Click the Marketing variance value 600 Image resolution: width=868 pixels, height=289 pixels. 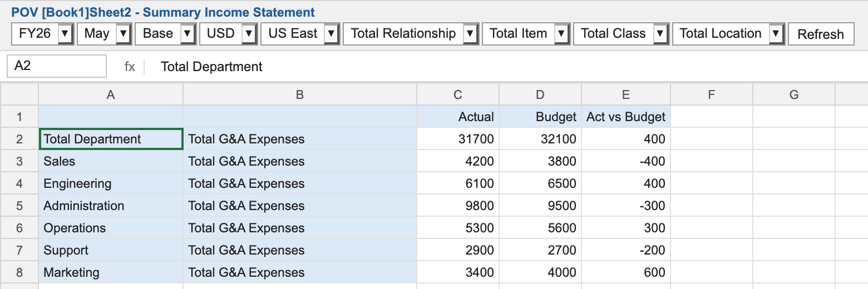(626, 272)
